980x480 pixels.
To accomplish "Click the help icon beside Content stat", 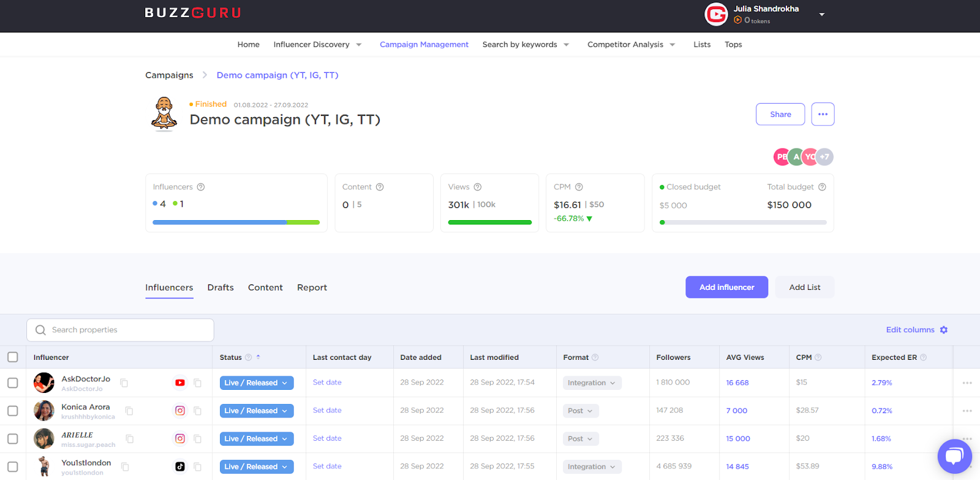I will 380,187.
